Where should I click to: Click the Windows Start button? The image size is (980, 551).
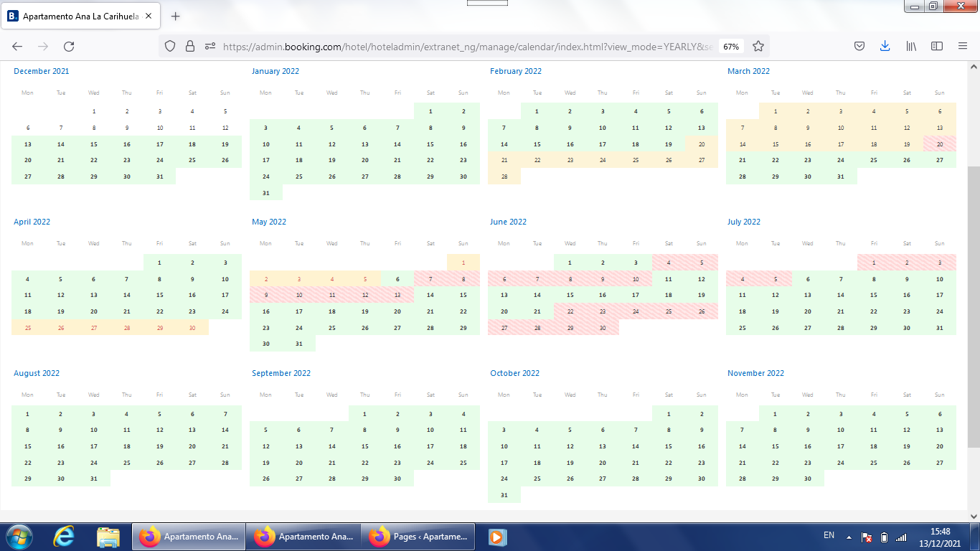pos(19,536)
